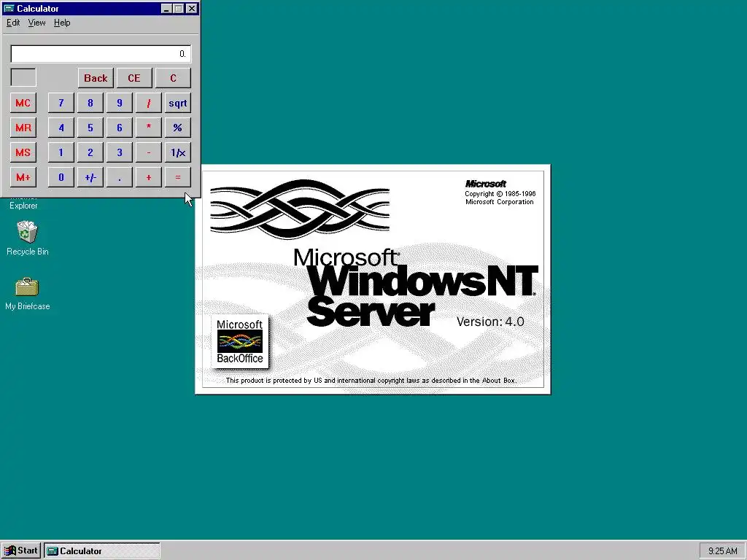This screenshot has width=747, height=560.
Task: Open the Edit menu in Calculator
Action: [x=13, y=23]
